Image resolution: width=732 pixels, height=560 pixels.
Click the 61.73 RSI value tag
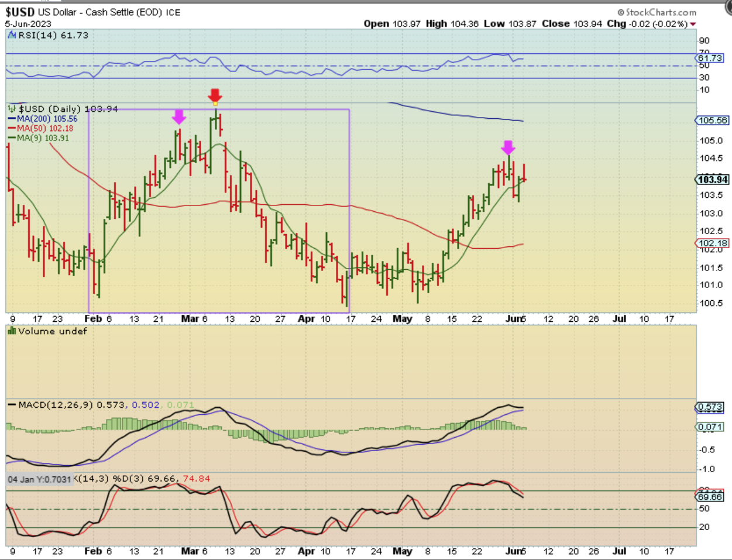pos(710,58)
